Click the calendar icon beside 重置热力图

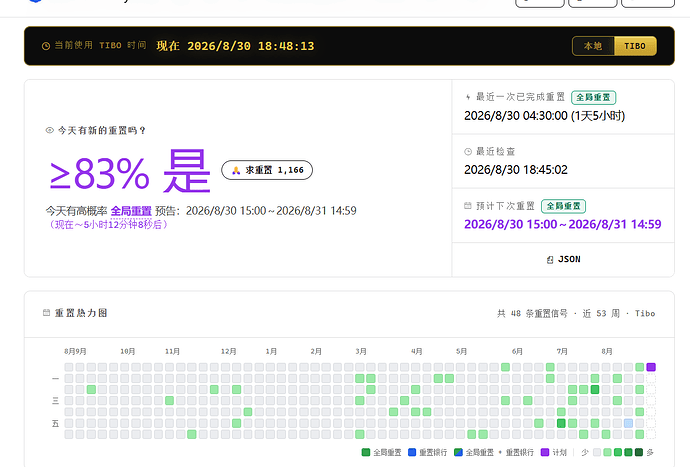click(46, 313)
